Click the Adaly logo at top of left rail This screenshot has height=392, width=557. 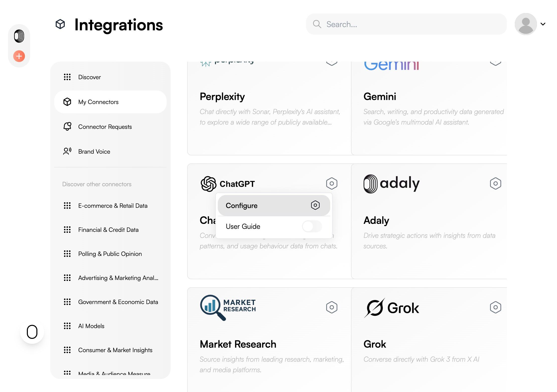point(19,36)
